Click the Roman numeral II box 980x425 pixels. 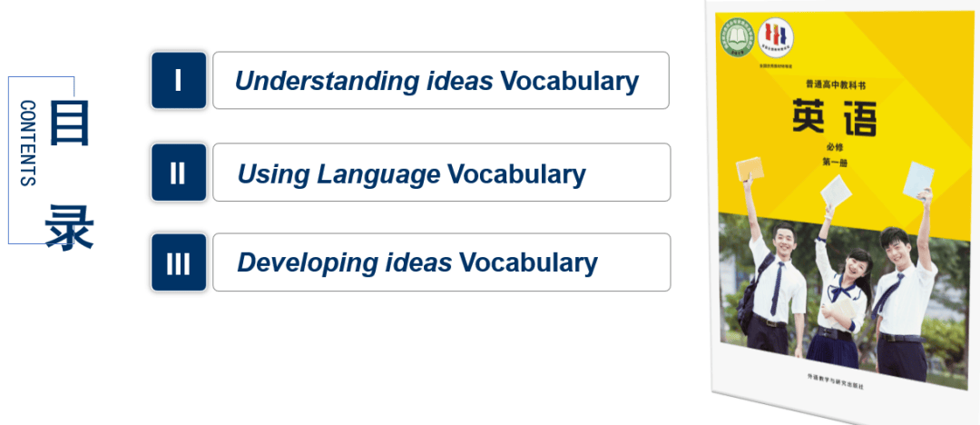pos(179,173)
